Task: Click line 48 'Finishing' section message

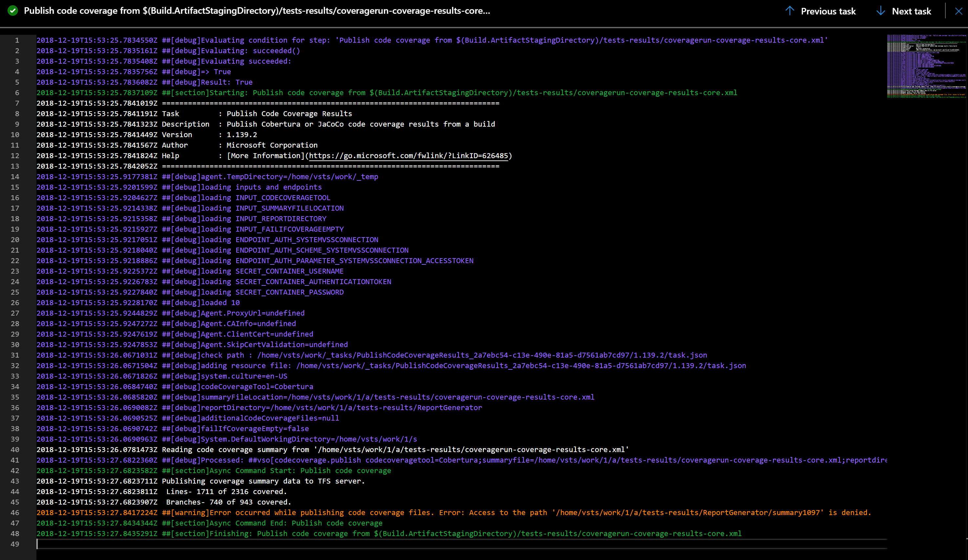Action: coord(388,534)
